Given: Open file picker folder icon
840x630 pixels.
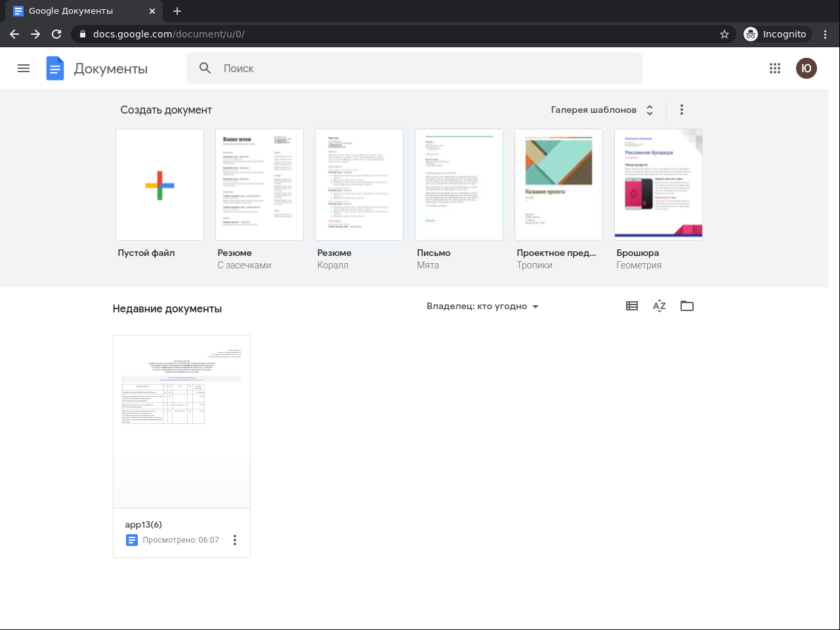Looking at the screenshot, I should click(687, 306).
